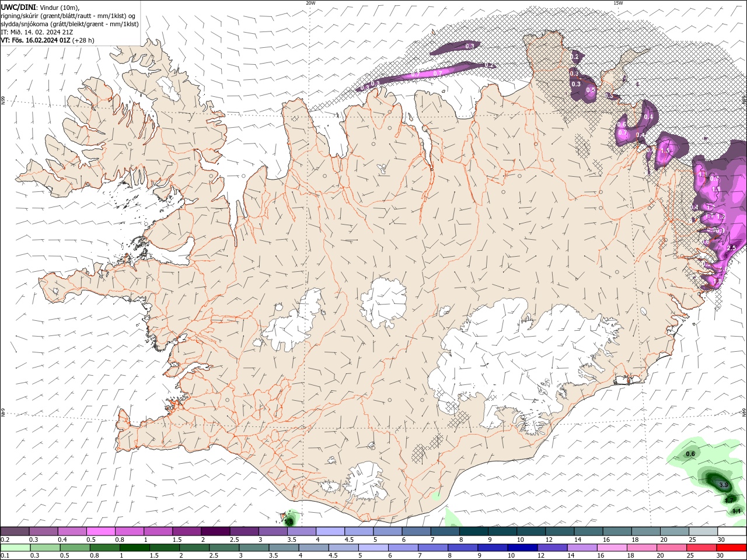747x560 pixels.
Task: Click the '25' label under the top snow scale
Action: tap(692, 540)
